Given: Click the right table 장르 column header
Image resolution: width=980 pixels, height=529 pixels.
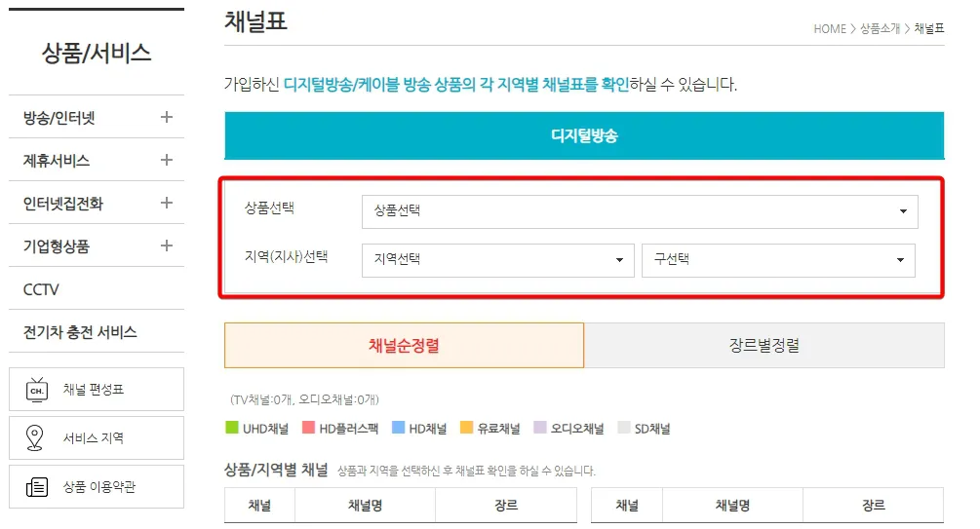Looking at the screenshot, I should click(x=874, y=506).
